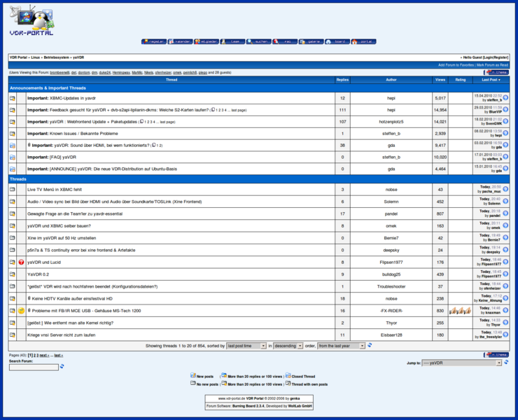518x420 pixels.
Task: Open the team navigation button
Action: [232, 41]
